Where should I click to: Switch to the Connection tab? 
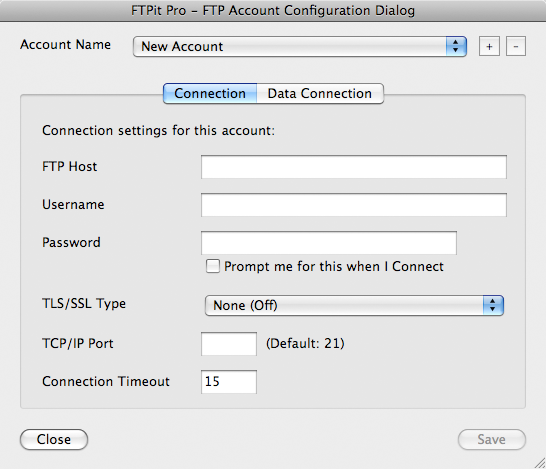coord(210,93)
